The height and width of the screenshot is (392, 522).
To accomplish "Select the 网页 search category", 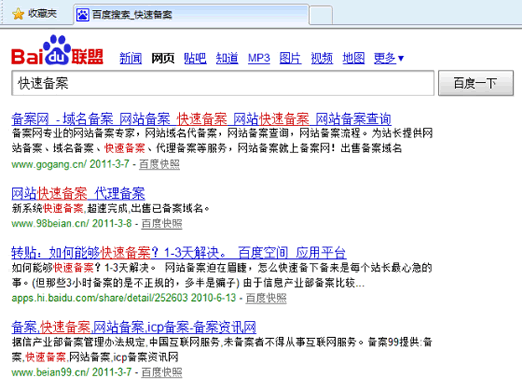I will [163, 58].
